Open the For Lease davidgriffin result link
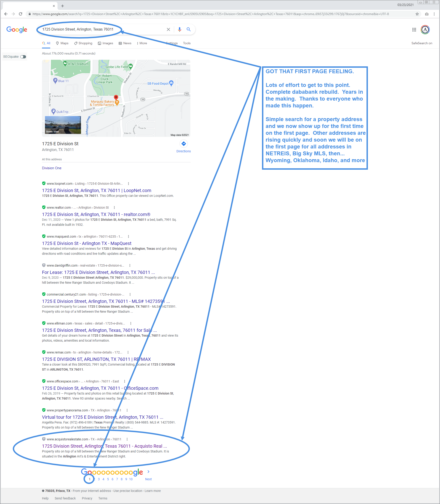440x504 pixels. pyautogui.click(x=98, y=272)
